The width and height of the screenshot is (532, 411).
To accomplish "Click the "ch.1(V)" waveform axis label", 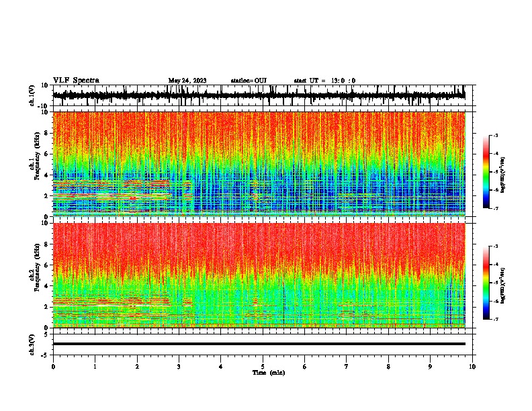I will (x=32, y=95).
